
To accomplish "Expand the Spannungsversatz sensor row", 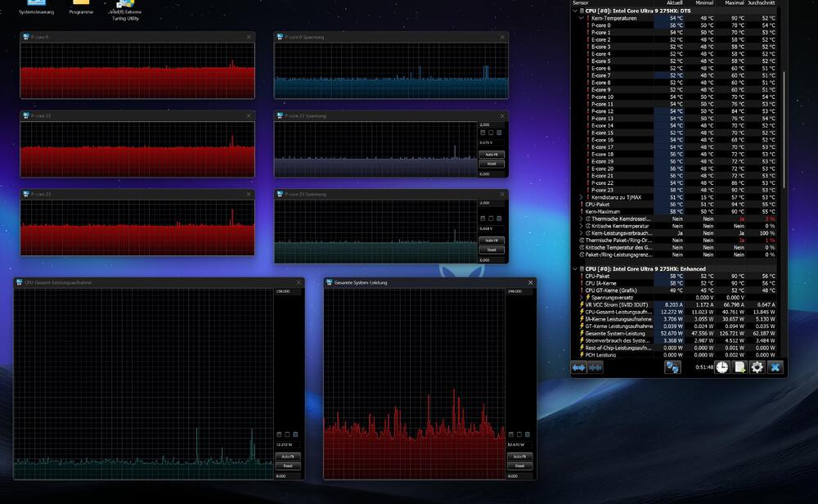I will click(582, 297).
